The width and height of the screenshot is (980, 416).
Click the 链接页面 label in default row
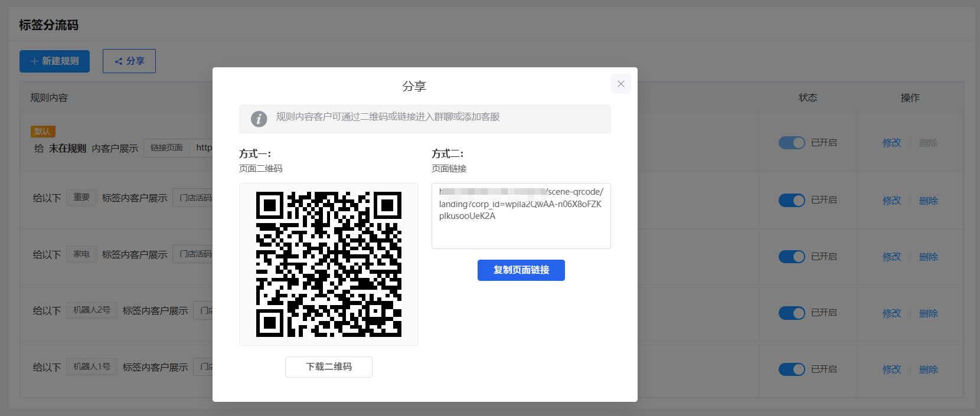pyautogui.click(x=166, y=148)
